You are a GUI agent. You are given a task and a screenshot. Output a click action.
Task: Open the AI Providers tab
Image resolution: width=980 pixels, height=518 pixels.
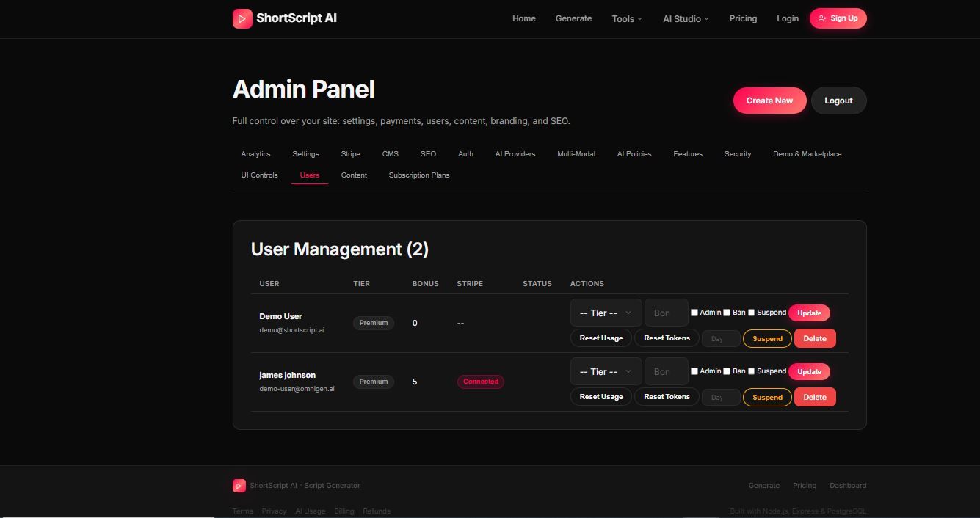[515, 154]
